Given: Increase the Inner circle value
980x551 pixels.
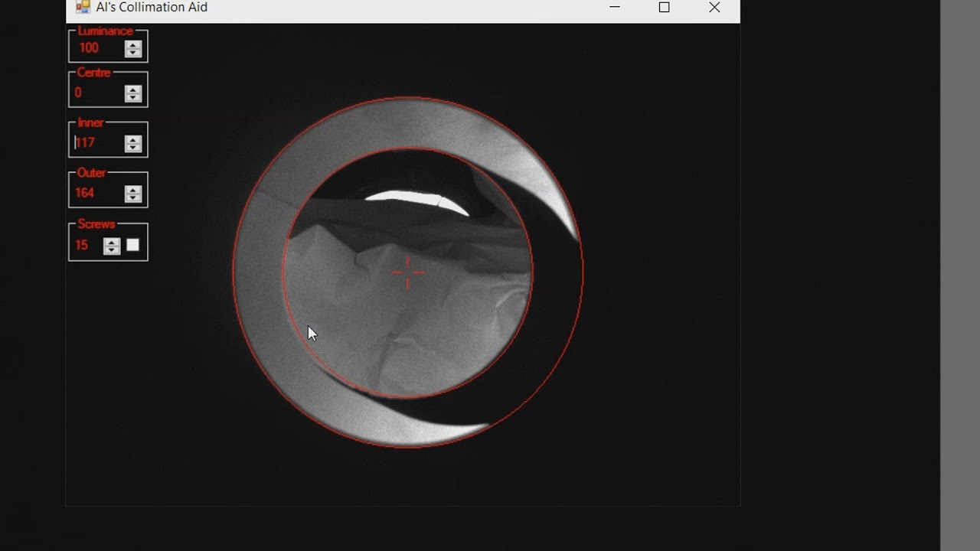Looking at the screenshot, I should pos(133,139).
